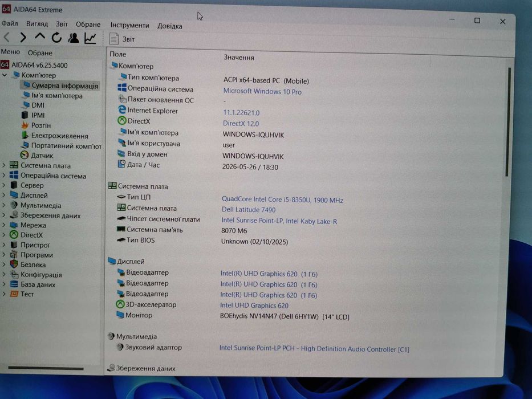Click the up-level arrow toolbar icon
The height and width of the screenshot is (399, 532).
(40, 36)
